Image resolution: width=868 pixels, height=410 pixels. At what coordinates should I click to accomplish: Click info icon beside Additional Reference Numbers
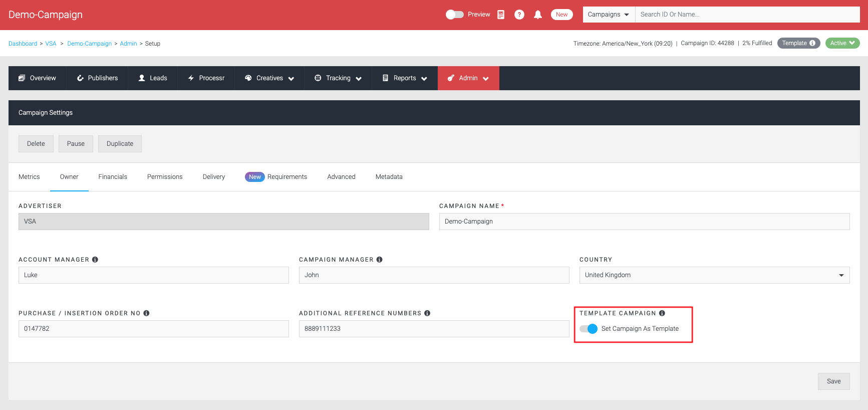pyautogui.click(x=427, y=313)
